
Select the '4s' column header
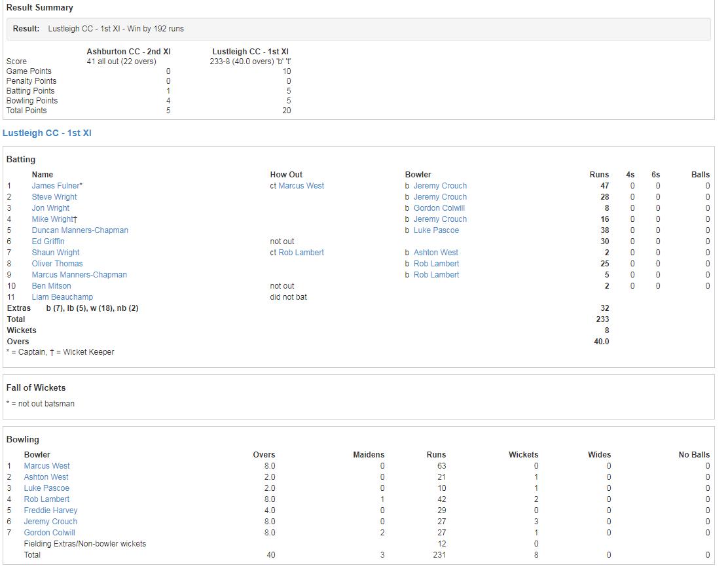point(630,175)
